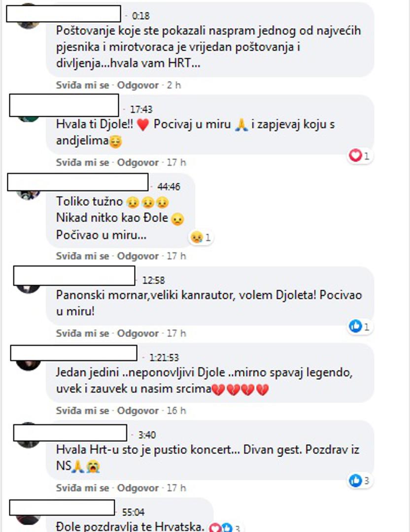Image resolution: width=410 pixels, height=532 pixels.
Task: Open reactions on 'Đole pozdravlja te Hrvatska' comment
Action: 224,528
